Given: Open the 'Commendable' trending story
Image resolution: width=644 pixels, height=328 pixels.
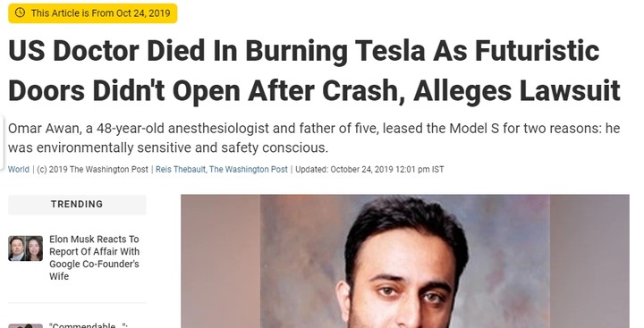Looking at the screenshot, I should coord(89,325).
